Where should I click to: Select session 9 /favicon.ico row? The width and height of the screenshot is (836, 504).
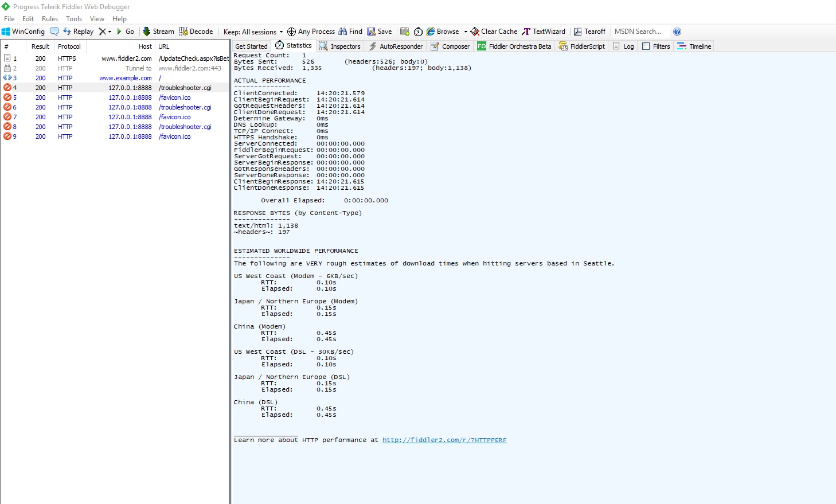[x=115, y=136]
